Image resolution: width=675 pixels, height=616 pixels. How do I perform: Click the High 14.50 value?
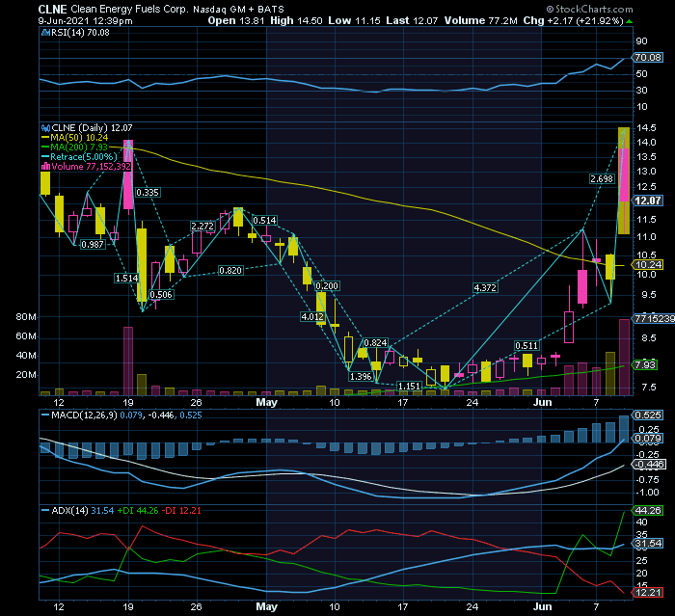tap(296, 20)
